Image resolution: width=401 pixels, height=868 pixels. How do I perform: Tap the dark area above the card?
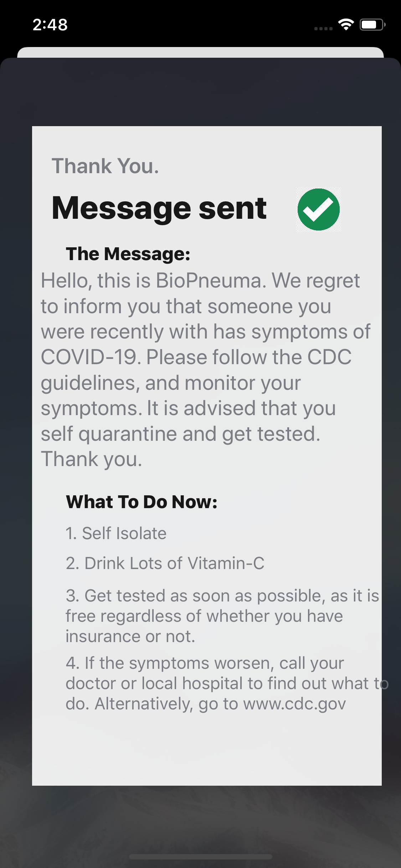point(200,93)
